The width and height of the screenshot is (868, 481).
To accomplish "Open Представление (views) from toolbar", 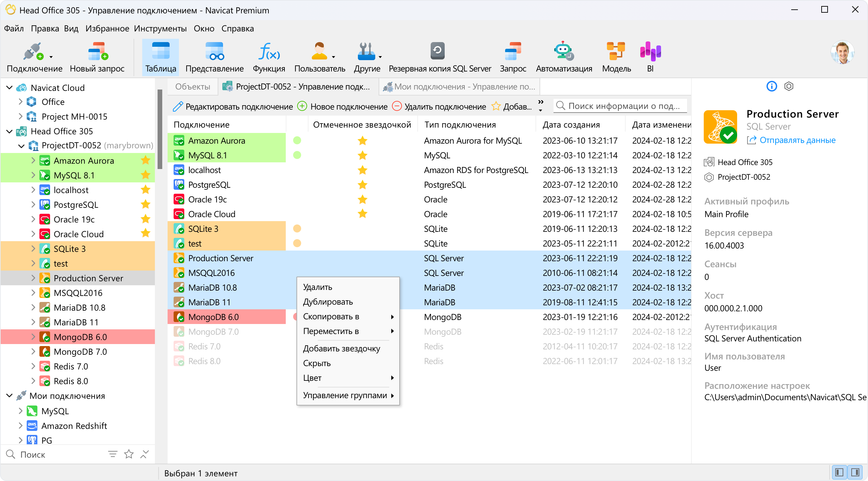I will [x=214, y=58].
